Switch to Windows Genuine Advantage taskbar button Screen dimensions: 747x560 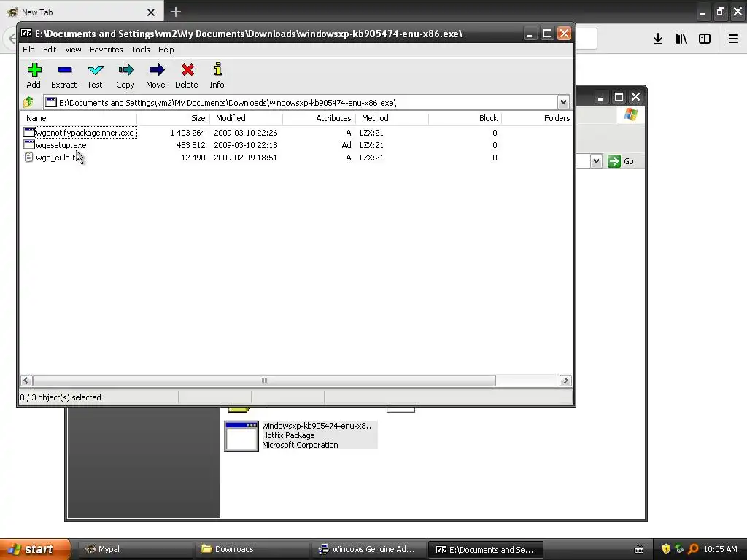tap(368, 549)
